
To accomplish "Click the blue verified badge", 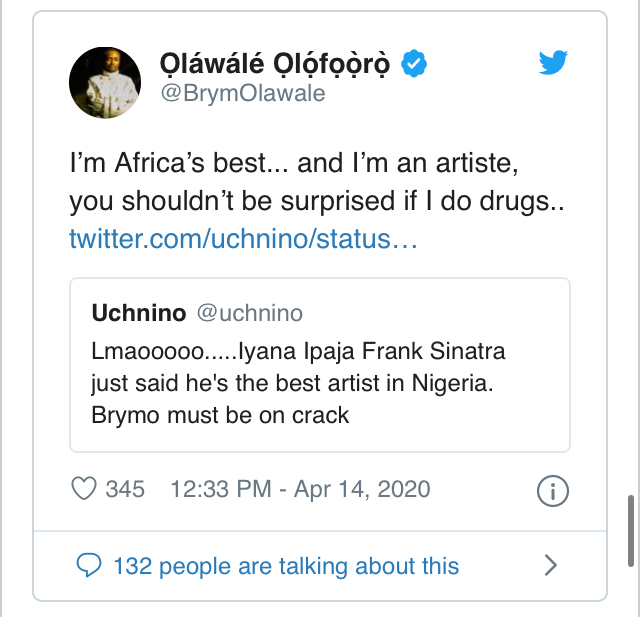I will click(x=415, y=63).
